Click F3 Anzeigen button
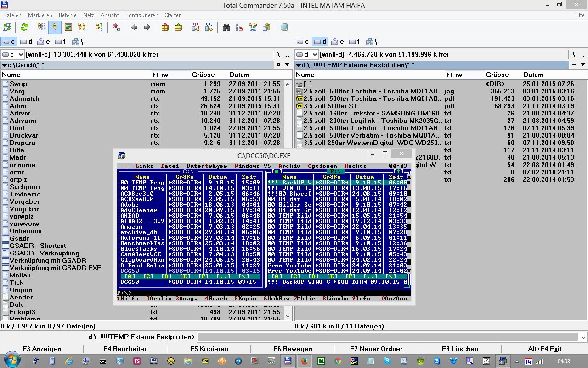The height and width of the screenshot is (368, 588). (x=42, y=349)
